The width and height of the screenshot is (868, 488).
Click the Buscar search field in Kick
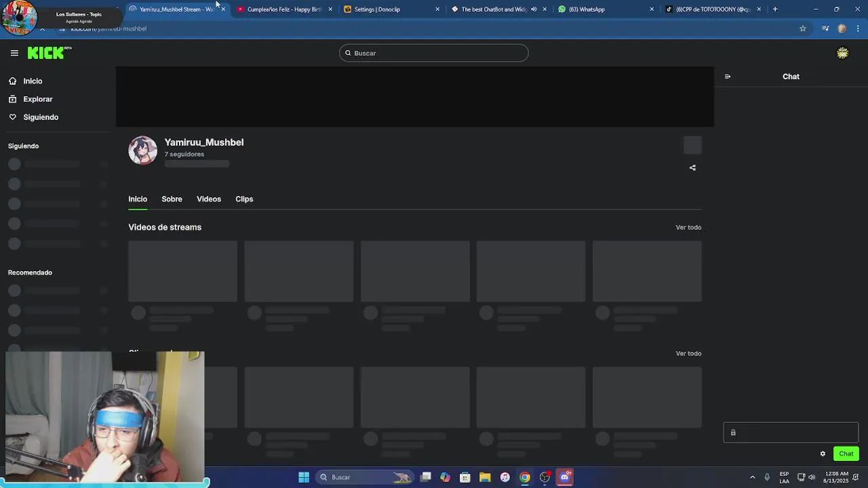434,53
